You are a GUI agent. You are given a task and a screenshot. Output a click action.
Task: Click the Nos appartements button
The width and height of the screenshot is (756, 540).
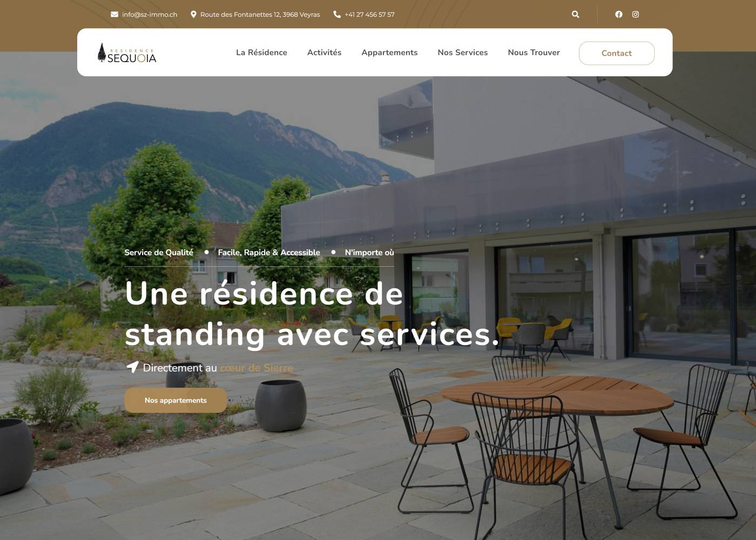175,400
